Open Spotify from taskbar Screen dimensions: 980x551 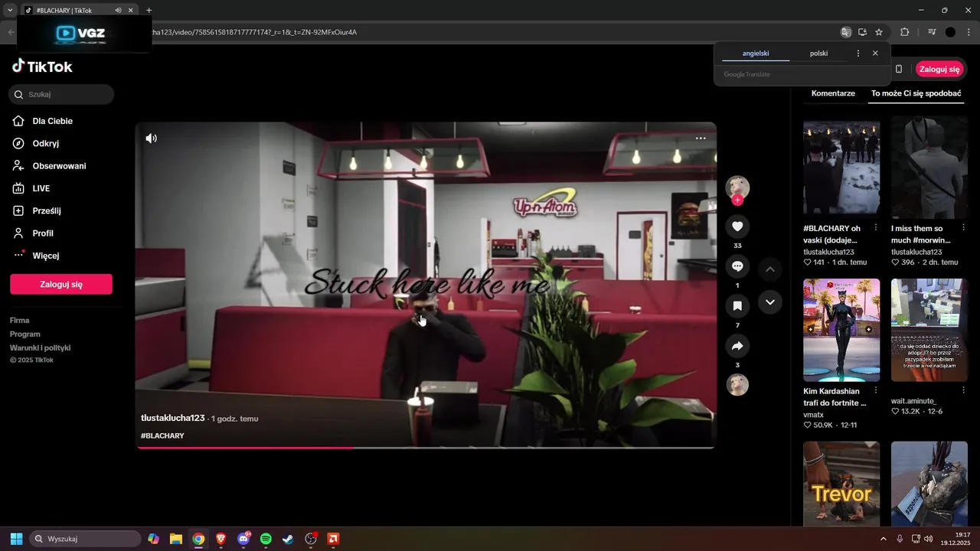[266, 539]
